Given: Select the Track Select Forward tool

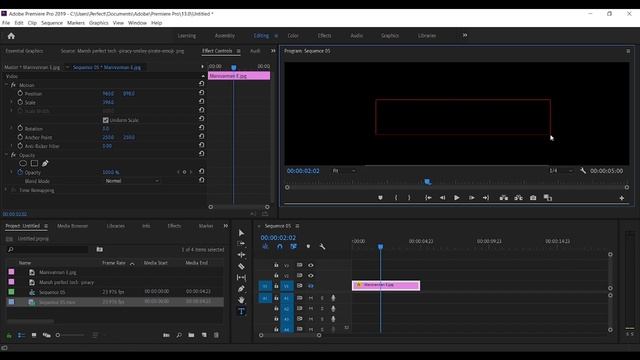Looking at the screenshot, I should tap(241, 244).
